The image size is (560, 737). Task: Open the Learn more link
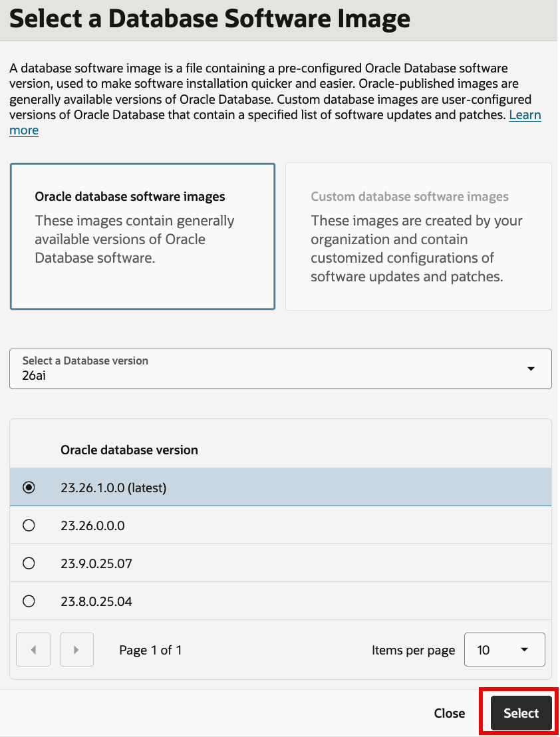[525, 114]
